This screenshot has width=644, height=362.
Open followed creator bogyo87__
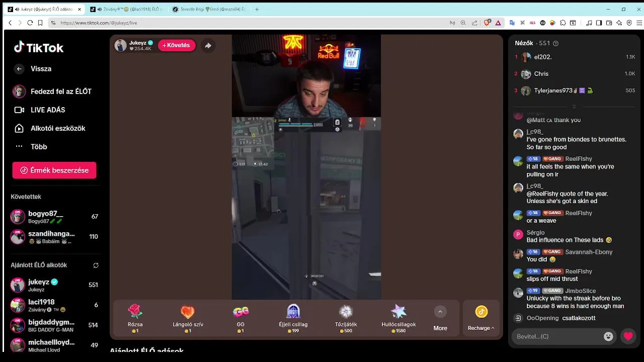pyautogui.click(x=55, y=217)
